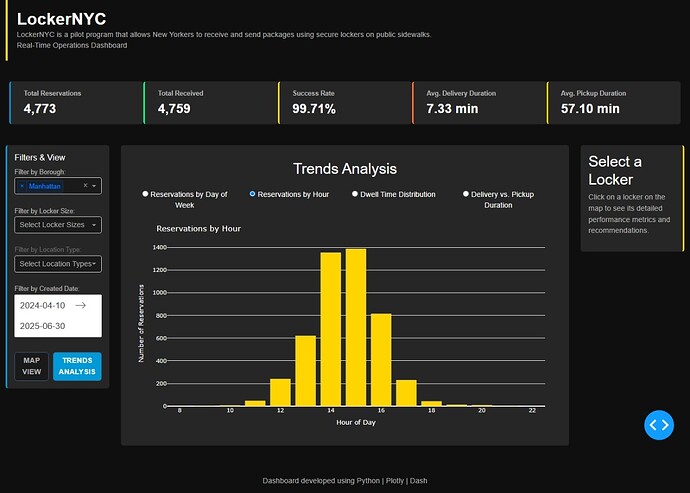Click the Trends Analysis chart title
The height and width of the screenshot is (493, 690).
point(345,169)
